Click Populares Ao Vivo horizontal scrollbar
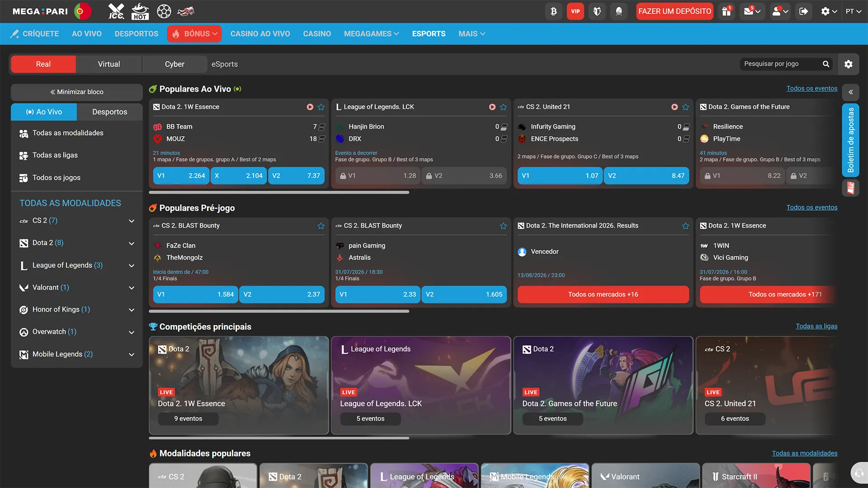This screenshot has width=868, height=488. [279, 192]
